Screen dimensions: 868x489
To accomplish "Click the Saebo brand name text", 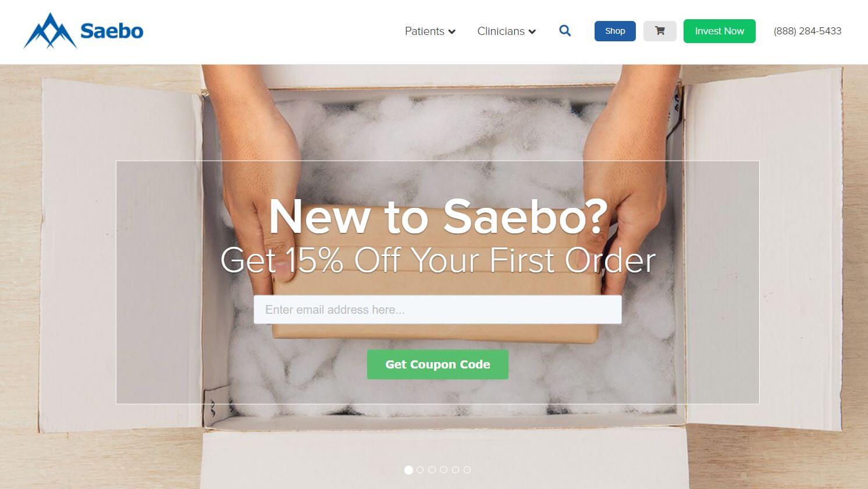I will 112,31.
